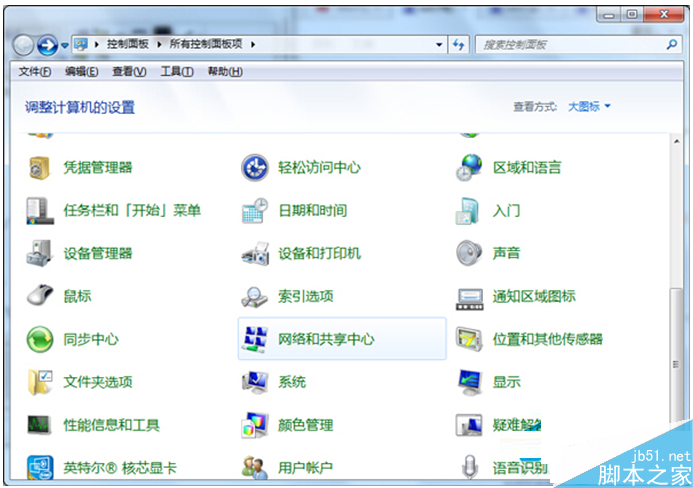Click the 控制面板 breadcrumb
This screenshot has width=693, height=488.
[x=127, y=44]
